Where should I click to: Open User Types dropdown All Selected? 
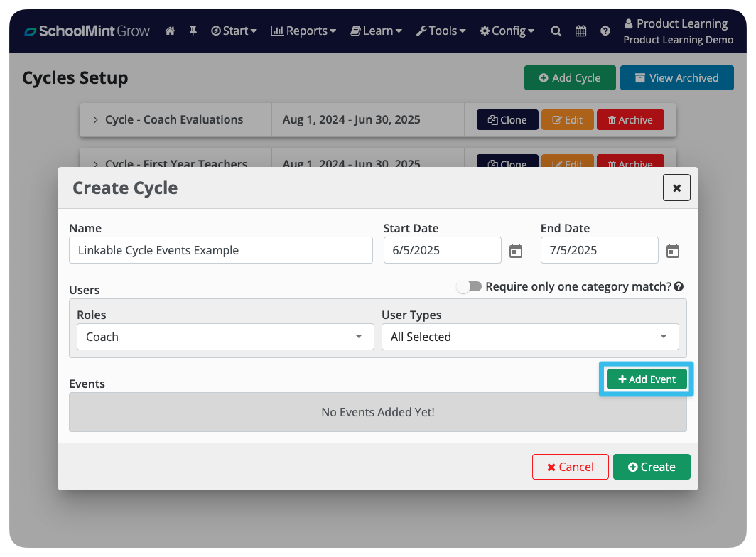click(530, 337)
